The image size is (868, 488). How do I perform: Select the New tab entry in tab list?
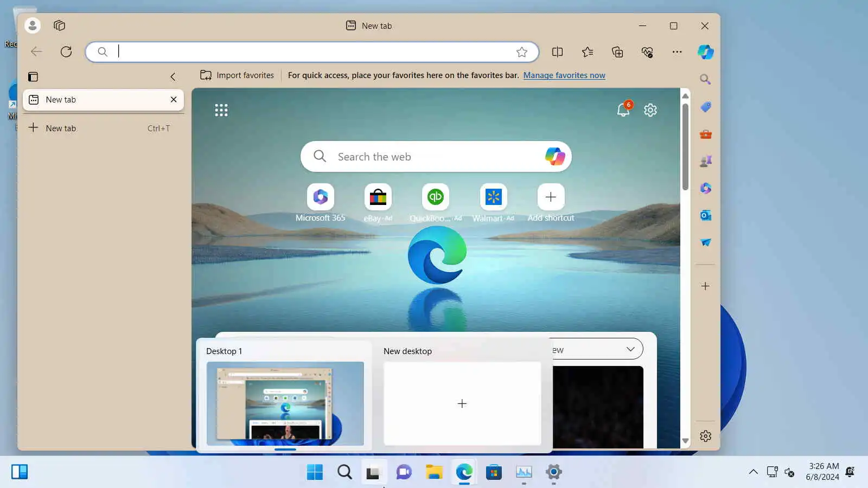[x=103, y=100]
